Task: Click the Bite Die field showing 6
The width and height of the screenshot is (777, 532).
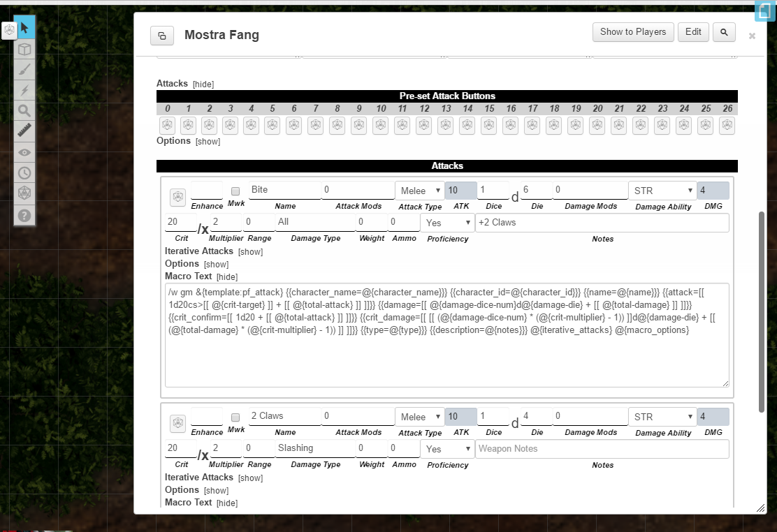Action: pyautogui.click(x=536, y=190)
